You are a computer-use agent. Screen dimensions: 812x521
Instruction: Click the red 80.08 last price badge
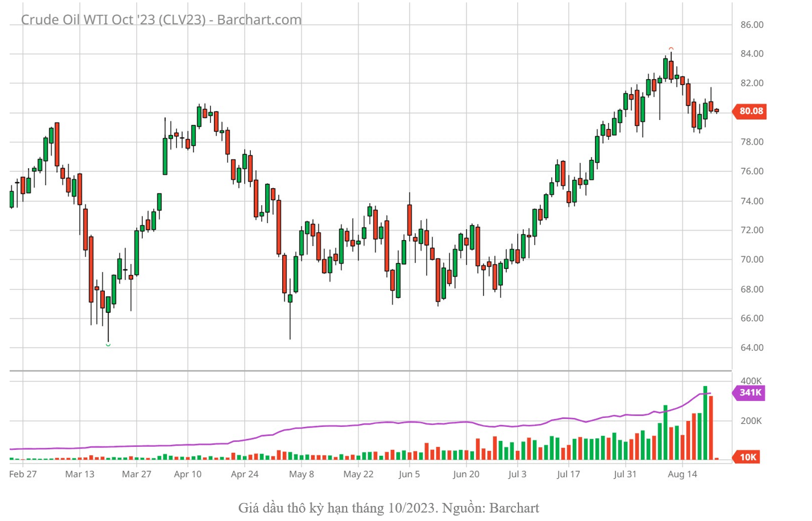pos(751,111)
